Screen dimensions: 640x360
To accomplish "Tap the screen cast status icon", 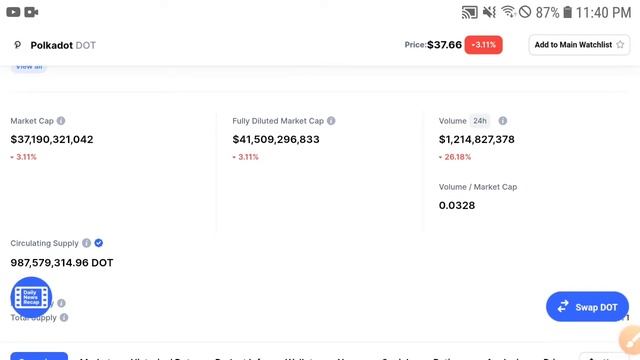I will 469,12.
